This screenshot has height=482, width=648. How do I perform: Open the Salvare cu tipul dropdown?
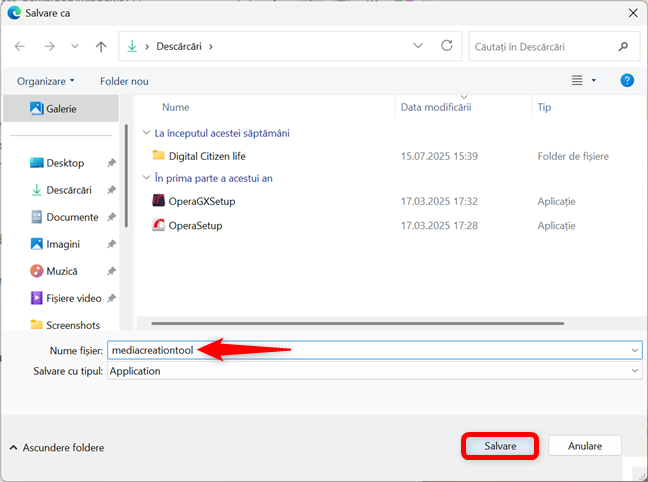click(x=374, y=370)
